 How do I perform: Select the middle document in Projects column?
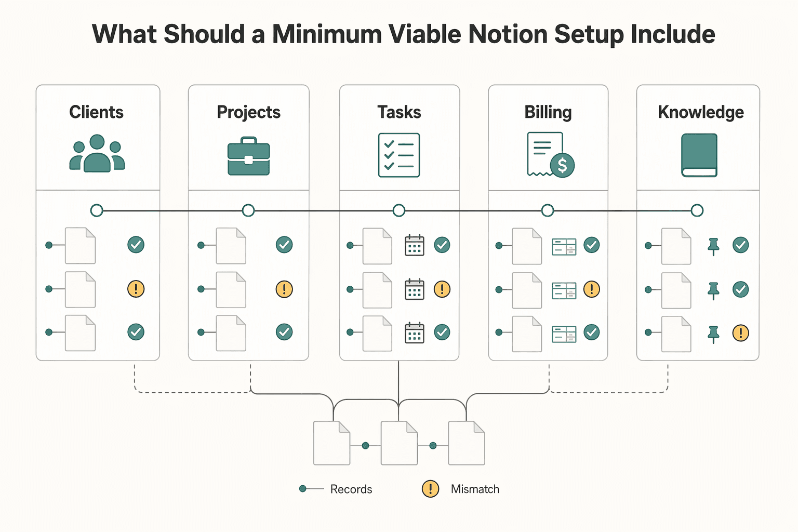(x=231, y=289)
